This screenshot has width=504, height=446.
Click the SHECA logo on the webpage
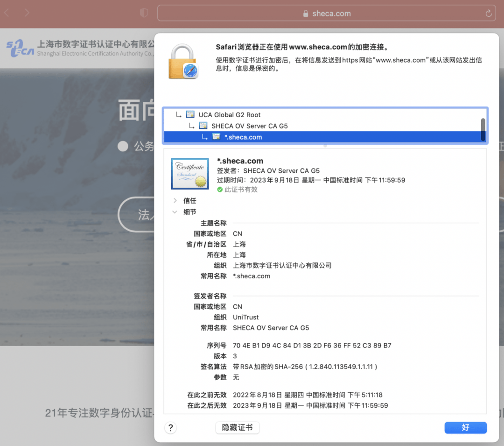(x=20, y=49)
